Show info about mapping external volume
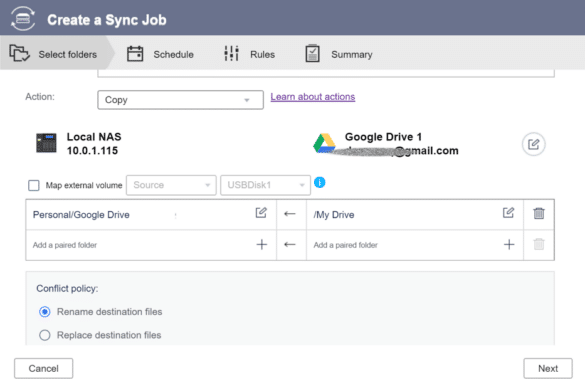This screenshot has width=585, height=390. 320,182
